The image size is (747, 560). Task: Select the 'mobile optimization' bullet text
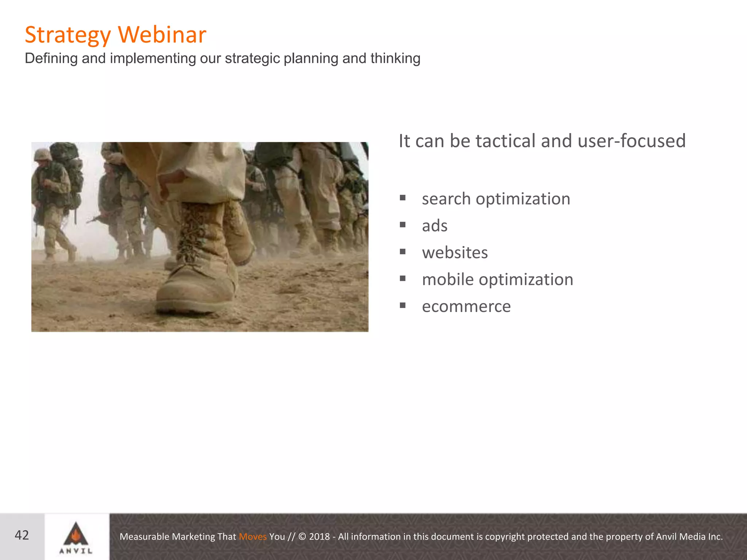[497, 280]
